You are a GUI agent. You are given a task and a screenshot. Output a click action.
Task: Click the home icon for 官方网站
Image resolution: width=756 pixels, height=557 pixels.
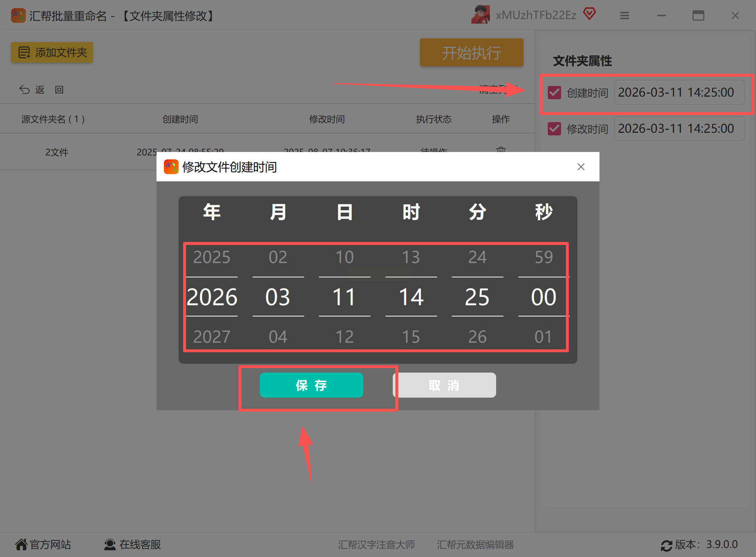point(21,544)
